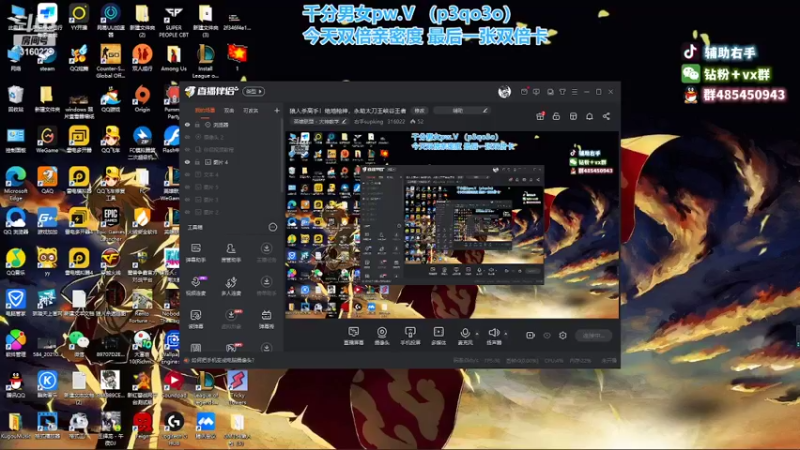The height and width of the screenshot is (450, 800).
Task: Open the share icon in the header
Action: (606, 116)
